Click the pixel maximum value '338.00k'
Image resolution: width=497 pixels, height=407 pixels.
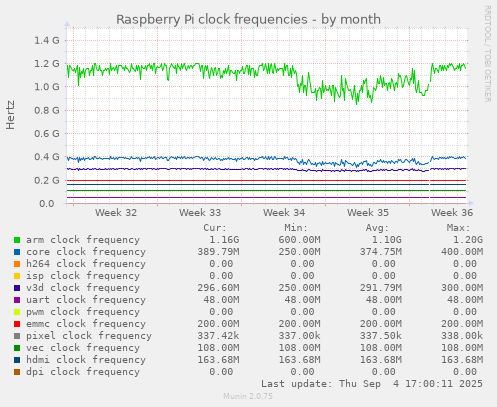coord(462,336)
